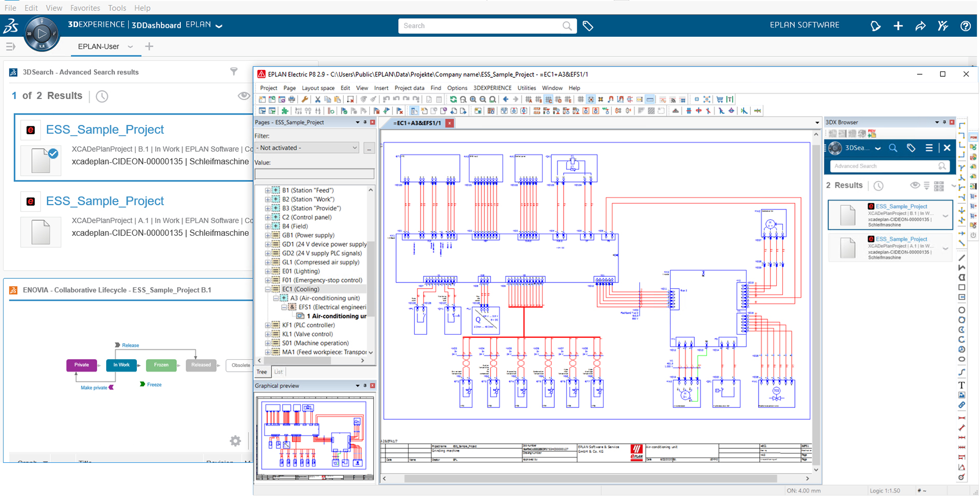Activate the Zoom in magnifier tool
The image size is (980, 496).
pos(473,99)
